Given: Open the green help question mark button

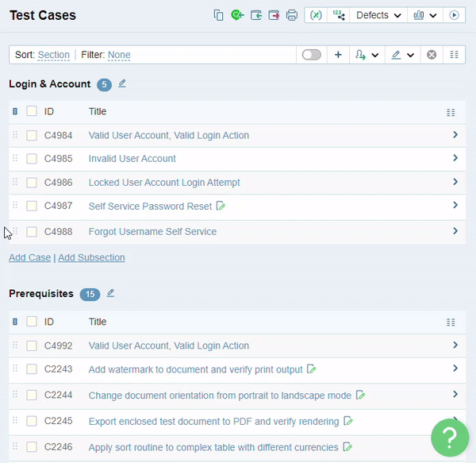Looking at the screenshot, I should coord(450,437).
